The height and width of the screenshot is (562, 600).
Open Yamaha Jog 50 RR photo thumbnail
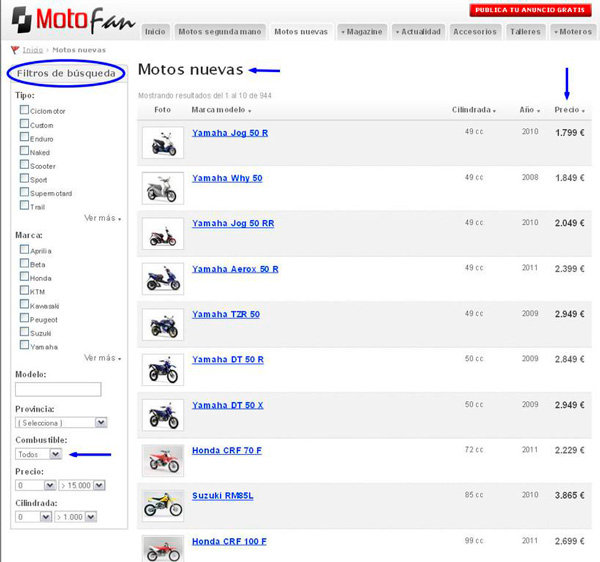(x=163, y=234)
